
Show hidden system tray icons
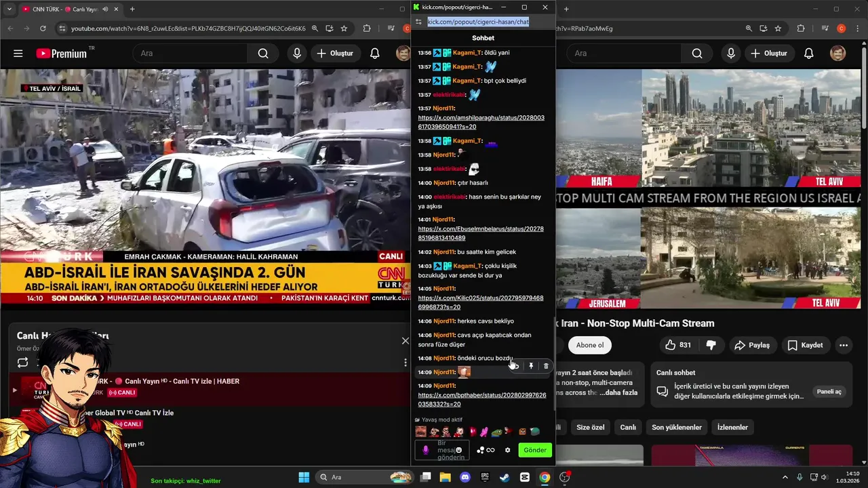pos(785,477)
